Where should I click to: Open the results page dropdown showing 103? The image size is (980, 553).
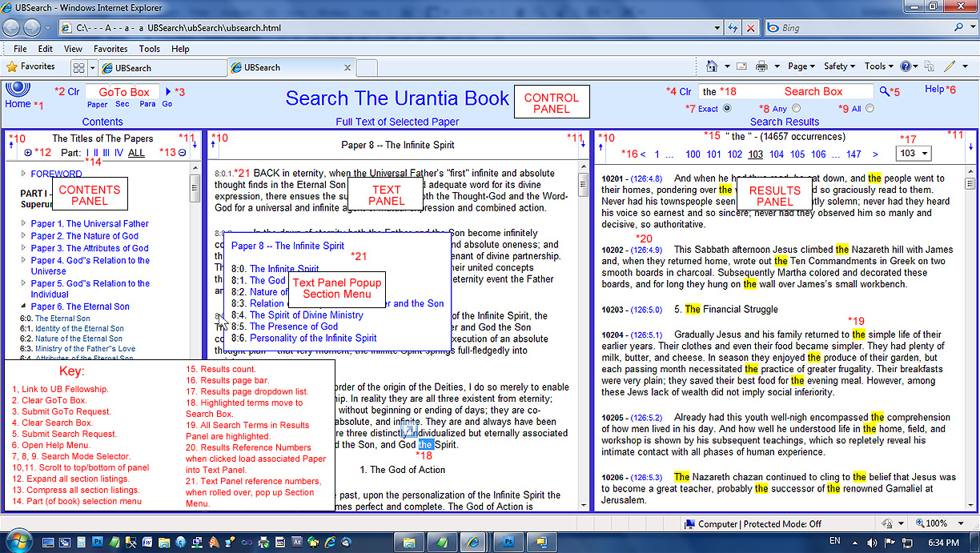click(x=913, y=153)
